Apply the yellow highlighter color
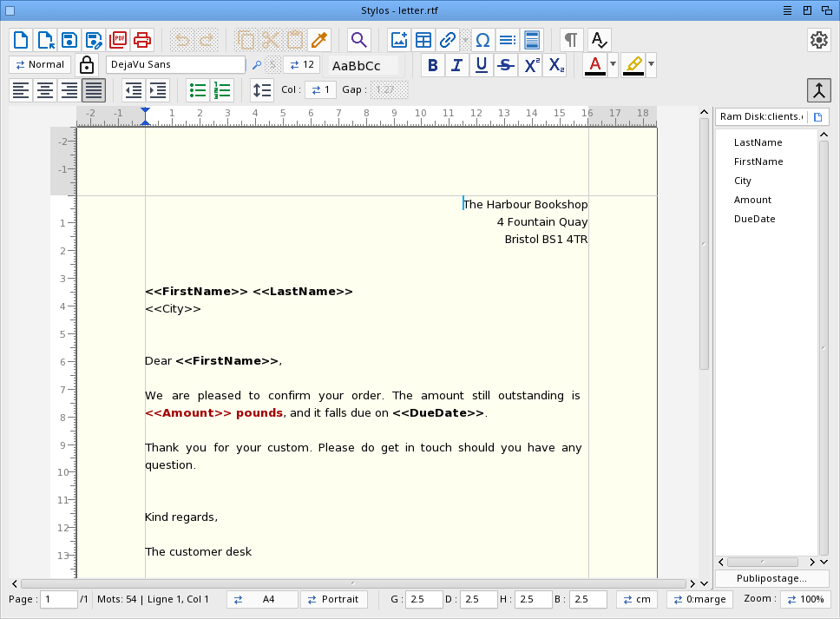Viewport: 840px width, 619px height. click(x=633, y=65)
